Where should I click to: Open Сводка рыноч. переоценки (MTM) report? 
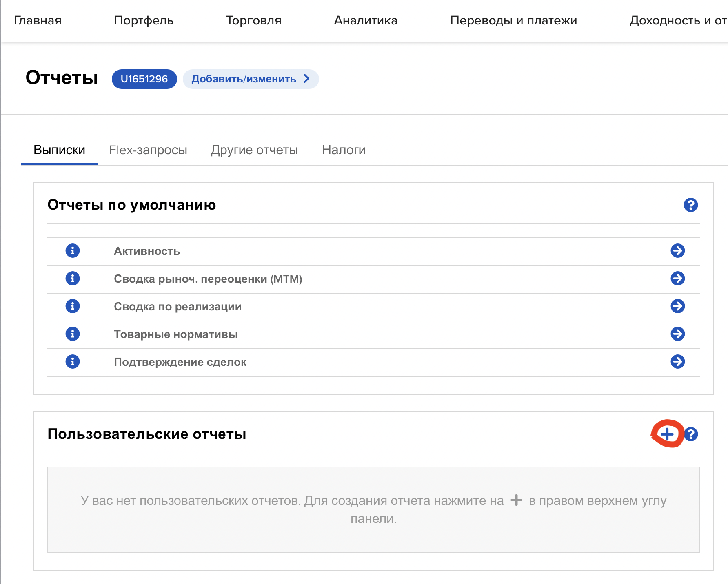tap(208, 279)
